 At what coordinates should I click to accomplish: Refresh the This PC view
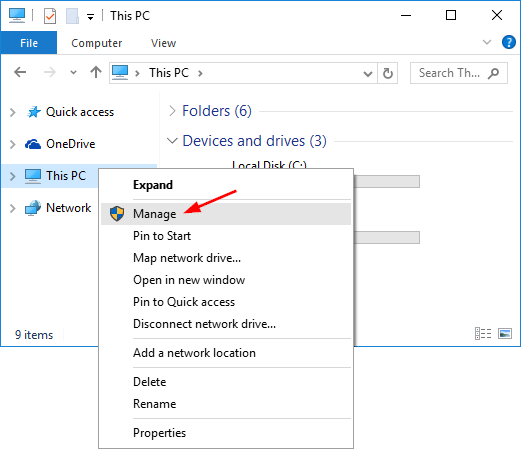click(387, 73)
